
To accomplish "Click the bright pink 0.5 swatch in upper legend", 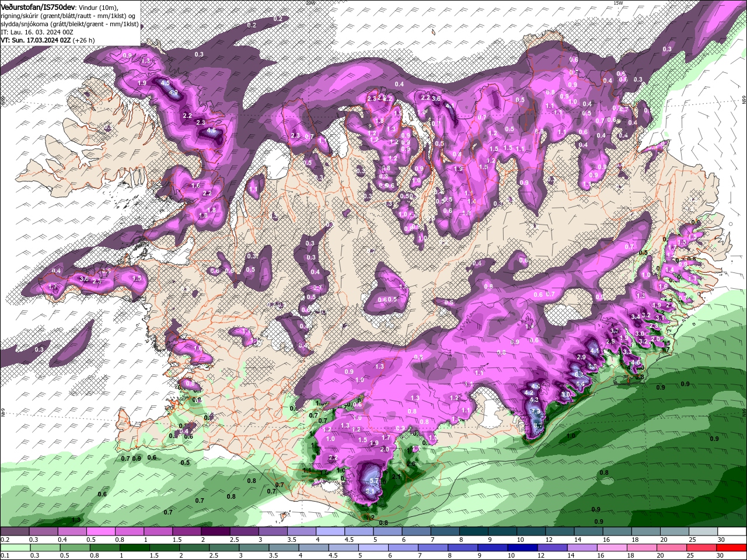I will pyautogui.click(x=100, y=531).
